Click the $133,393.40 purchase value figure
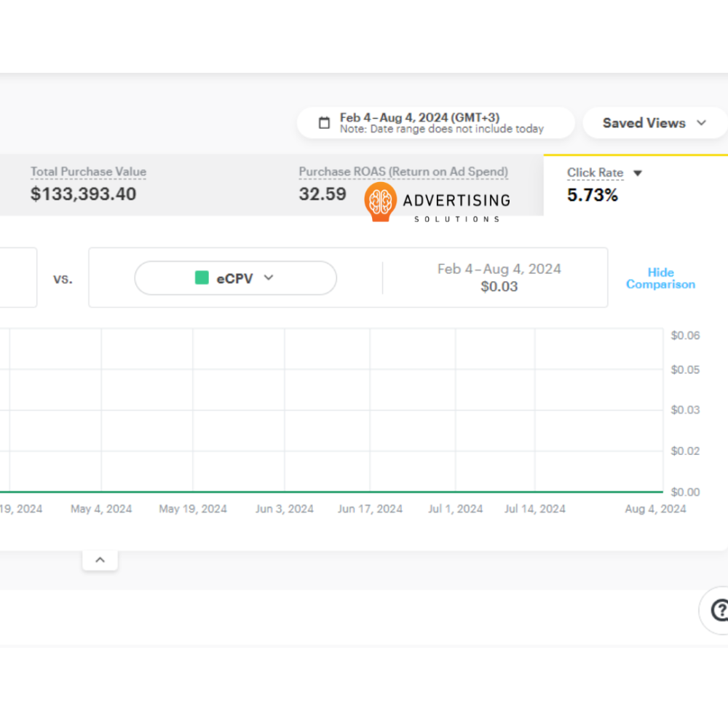The width and height of the screenshot is (728, 728). [x=83, y=194]
